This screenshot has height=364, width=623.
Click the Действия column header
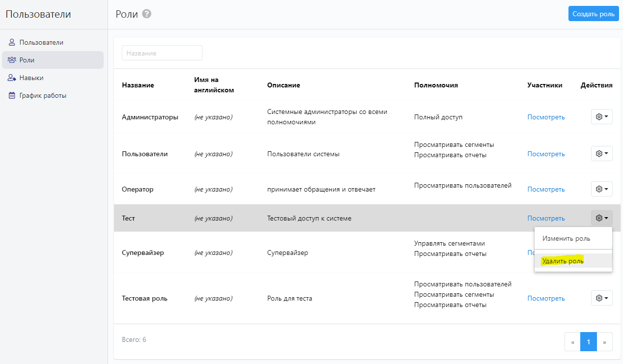[x=596, y=85]
